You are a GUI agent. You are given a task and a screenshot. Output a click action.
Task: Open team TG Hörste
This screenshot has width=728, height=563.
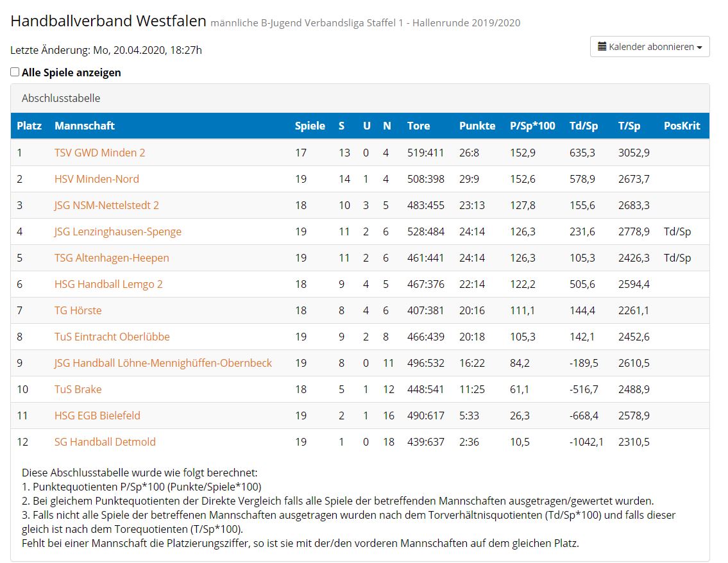pos(78,310)
